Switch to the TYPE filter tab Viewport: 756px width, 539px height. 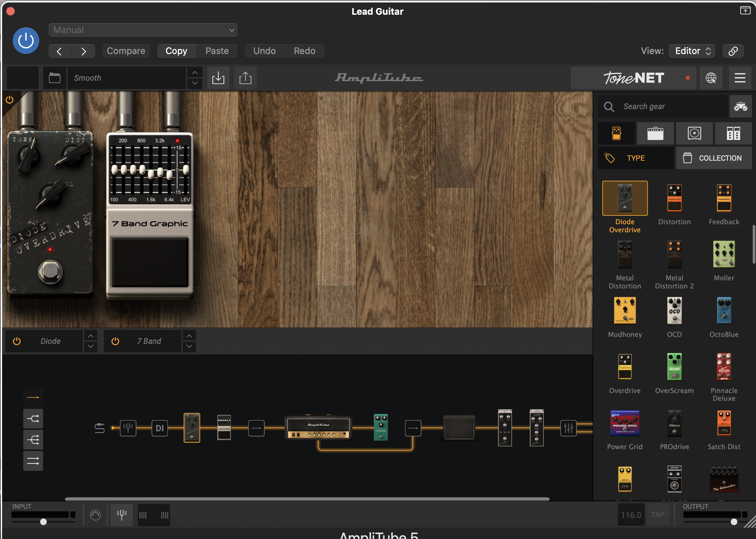pos(636,158)
